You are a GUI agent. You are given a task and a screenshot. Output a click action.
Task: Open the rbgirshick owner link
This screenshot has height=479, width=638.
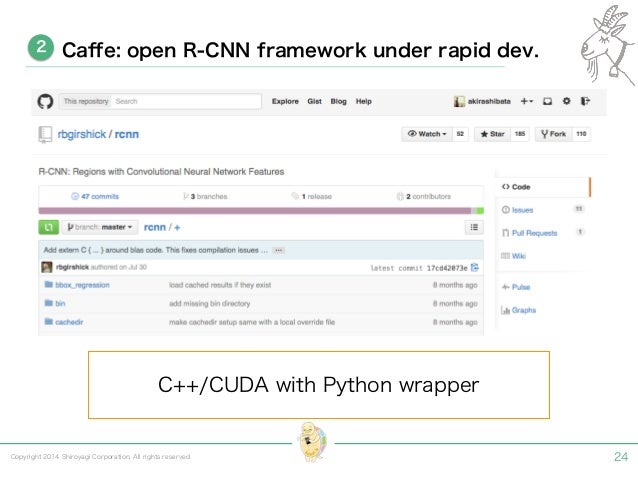pos(82,134)
